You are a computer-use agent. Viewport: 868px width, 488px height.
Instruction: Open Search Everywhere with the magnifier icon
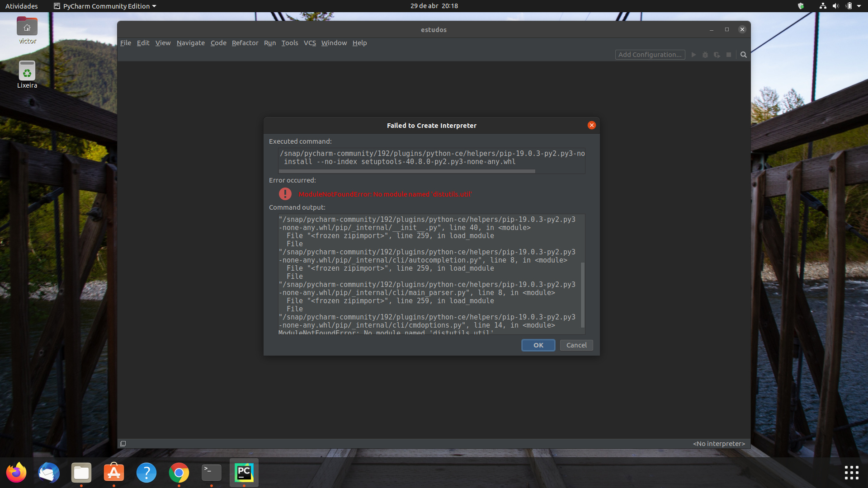tap(743, 55)
